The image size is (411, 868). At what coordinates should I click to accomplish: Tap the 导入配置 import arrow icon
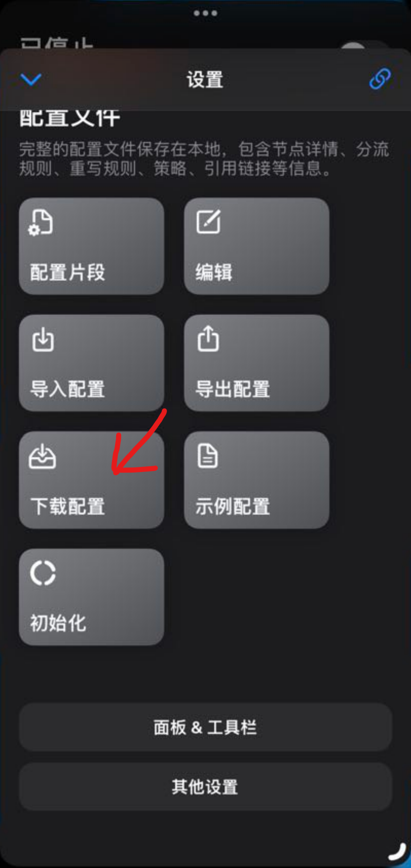tap(43, 339)
